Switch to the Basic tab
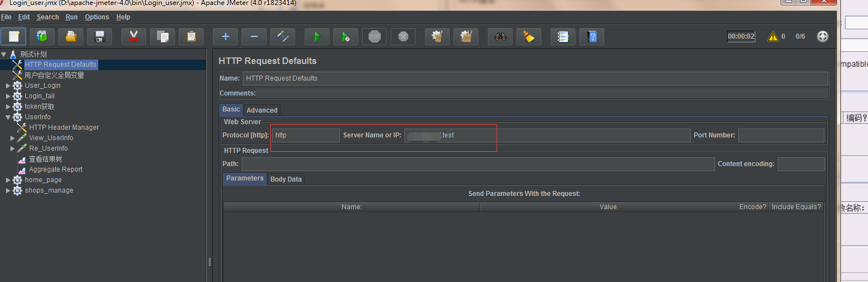The image size is (868, 282). pyautogui.click(x=231, y=109)
